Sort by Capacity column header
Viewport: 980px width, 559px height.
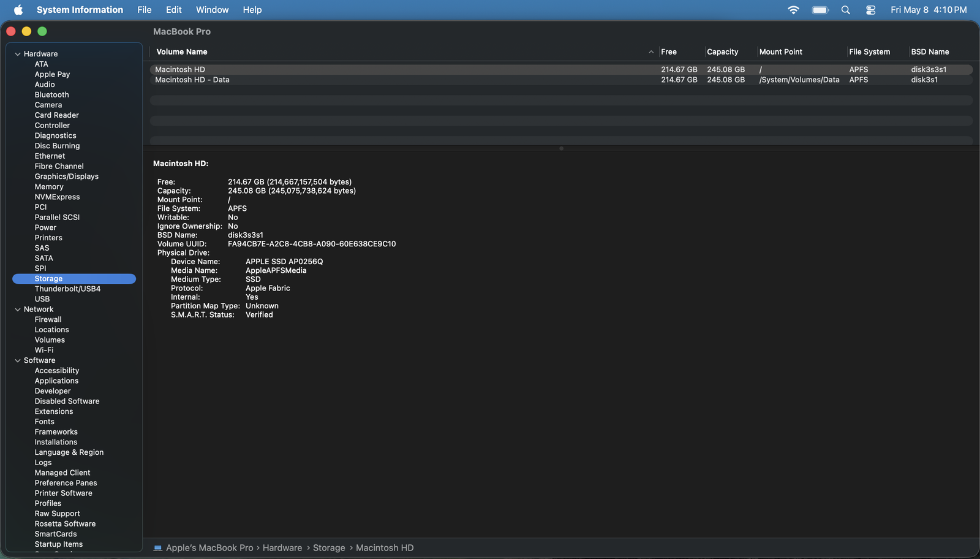pos(723,52)
